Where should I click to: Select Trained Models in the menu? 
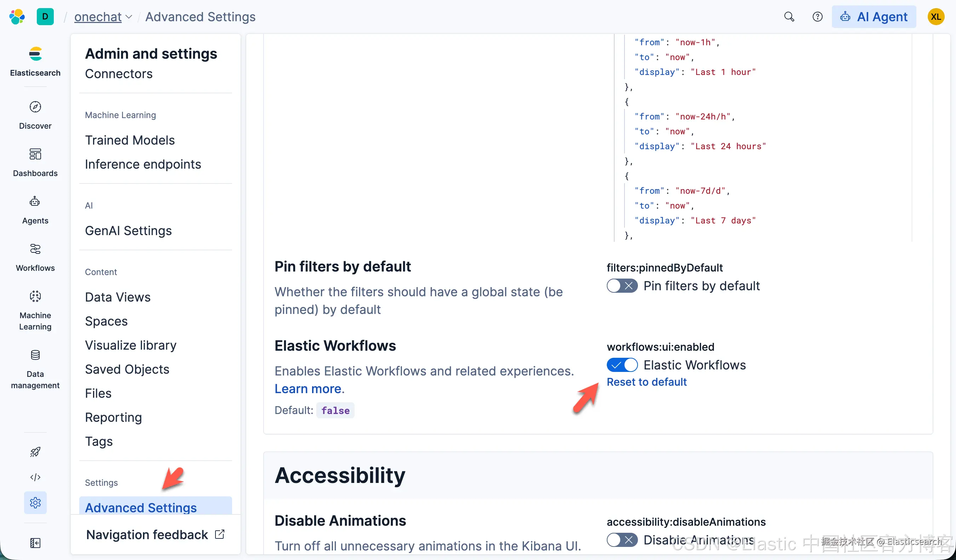(x=130, y=140)
